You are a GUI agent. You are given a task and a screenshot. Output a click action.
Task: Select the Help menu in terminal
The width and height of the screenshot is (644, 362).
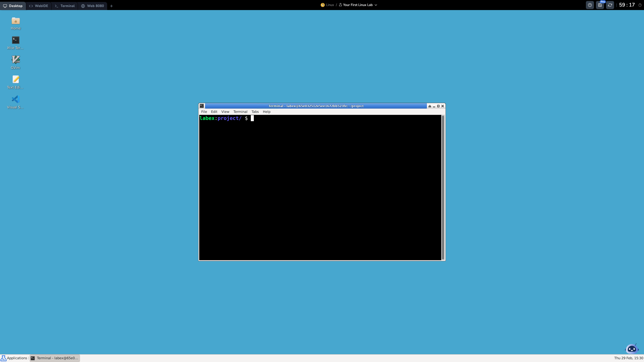pos(267,112)
